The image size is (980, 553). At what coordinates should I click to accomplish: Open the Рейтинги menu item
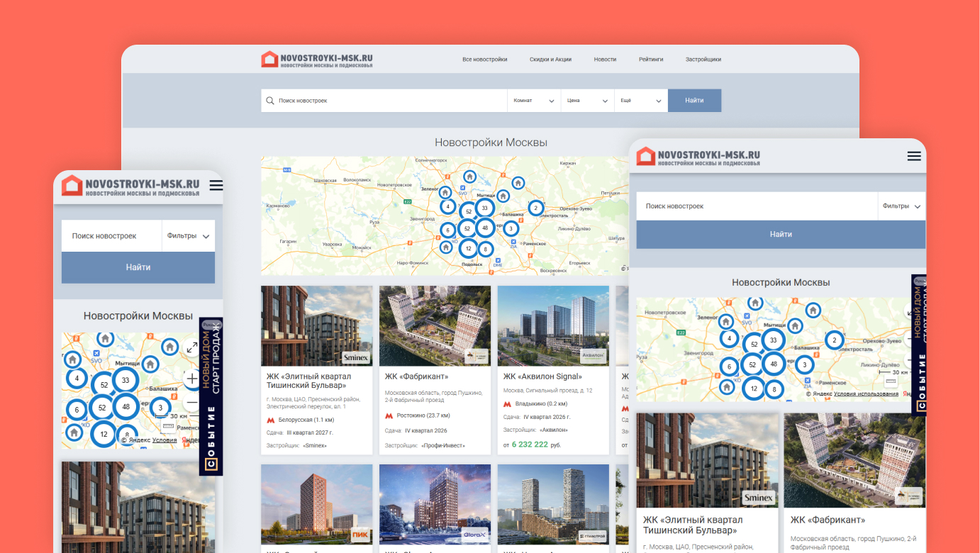coord(651,60)
